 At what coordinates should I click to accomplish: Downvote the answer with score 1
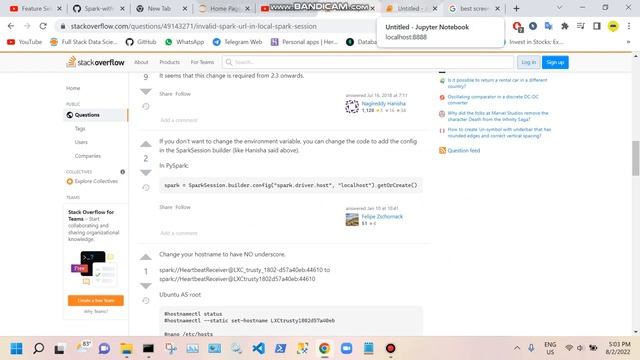146,286
